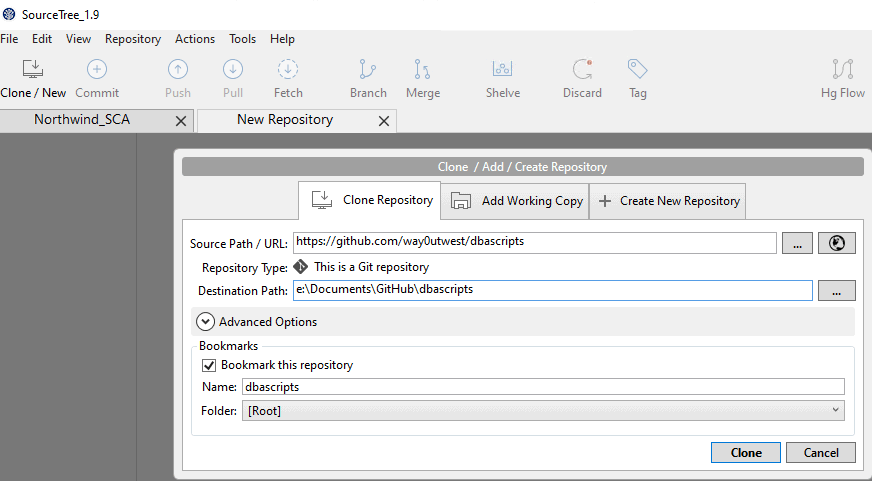The height and width of the screenshot is (481, 872).
Task: Click the Shelve toolbar icon
Action: pyautogui.click(x=502, y=70)
